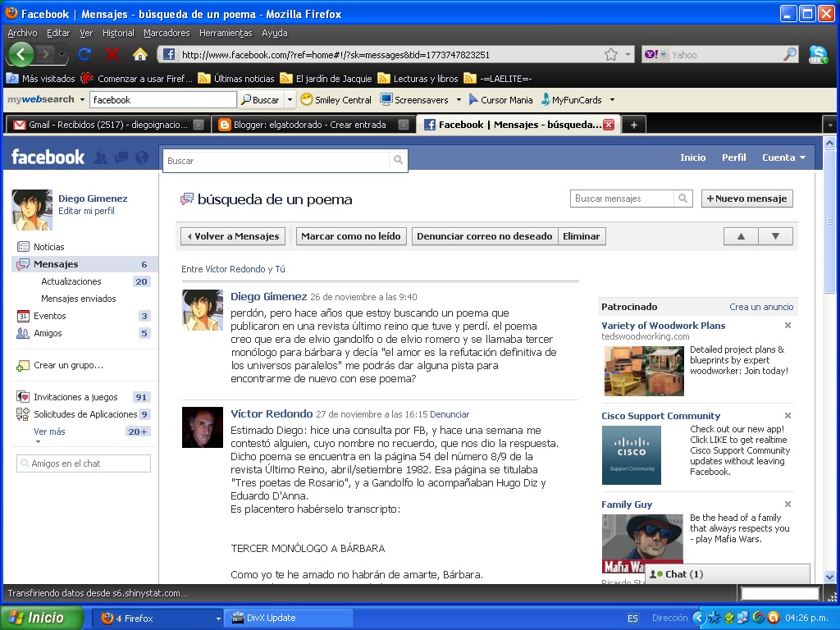Open Mensajes enviados in sidebar
This screenshot has height=630, width=840.
[x=78, y=299]
